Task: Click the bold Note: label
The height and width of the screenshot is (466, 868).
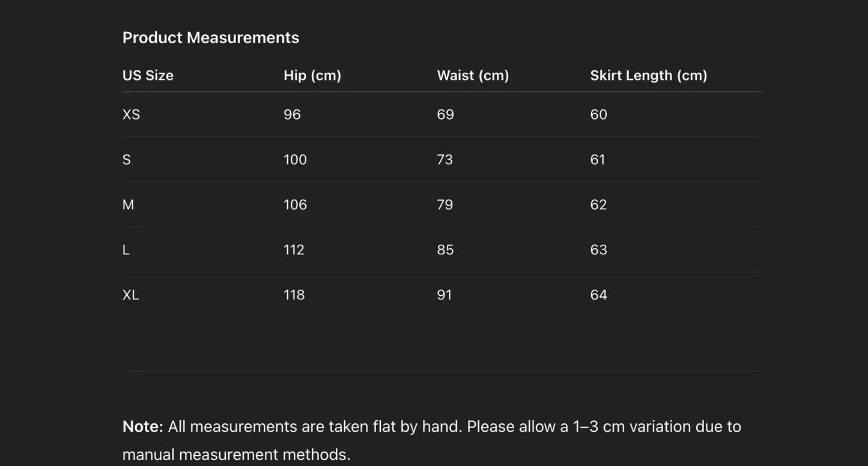Action: click(x=142, y=426)
